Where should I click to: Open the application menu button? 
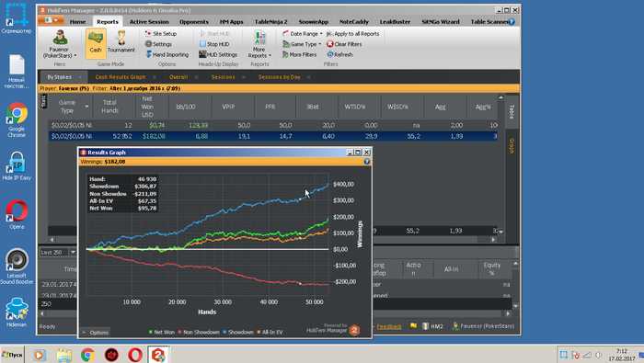pos(51,20)
